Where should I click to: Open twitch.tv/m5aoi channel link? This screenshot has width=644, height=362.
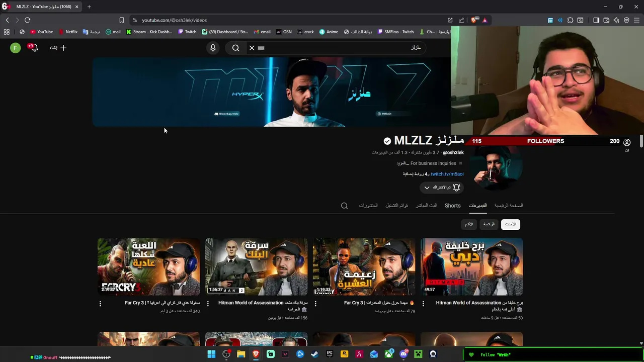(x=447, y=174)
